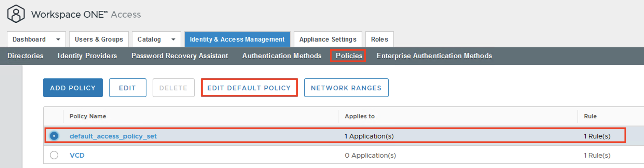644x168 pixels.
Task: Open the Users & Groups tab
Action: coord(99,39)
